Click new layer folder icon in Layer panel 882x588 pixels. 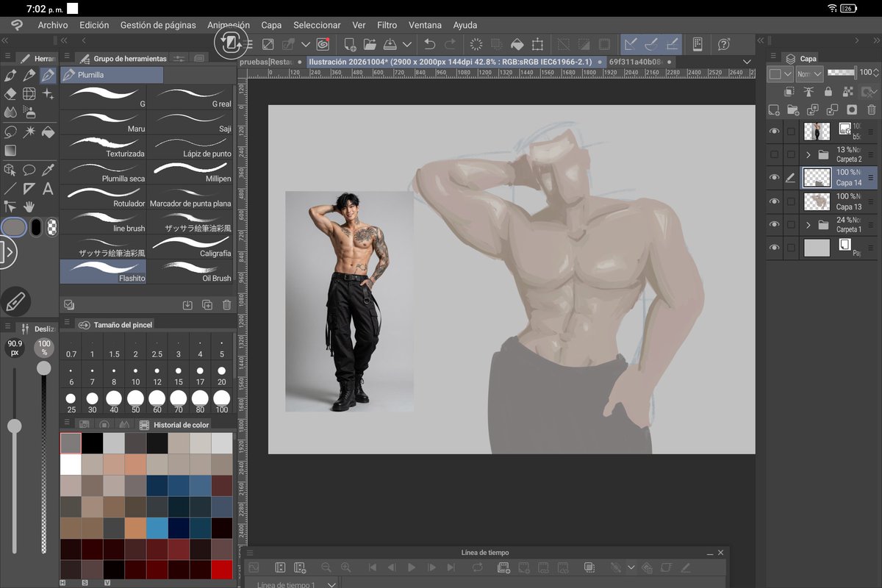793,110
